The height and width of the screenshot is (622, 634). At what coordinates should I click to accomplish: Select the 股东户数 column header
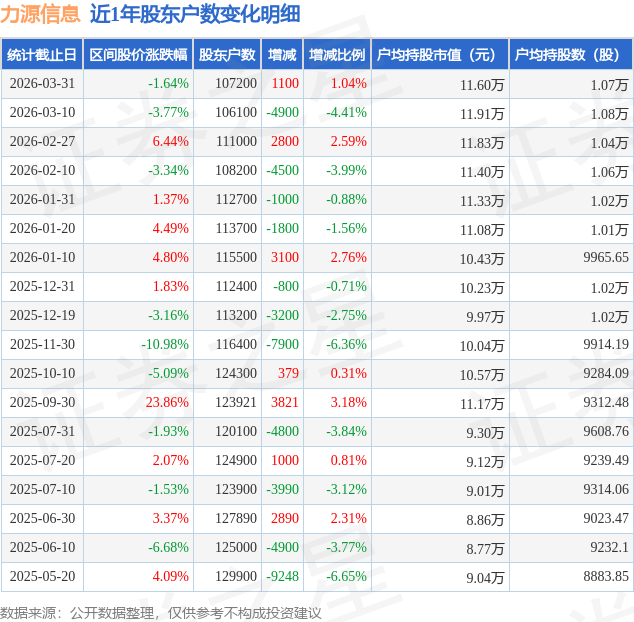(x=227, y=55)
